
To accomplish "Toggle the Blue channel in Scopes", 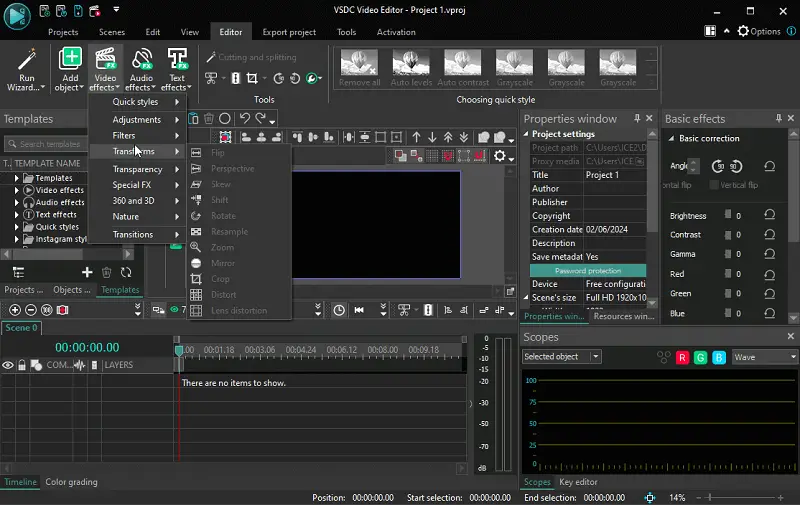I will (x=719, y=358).
